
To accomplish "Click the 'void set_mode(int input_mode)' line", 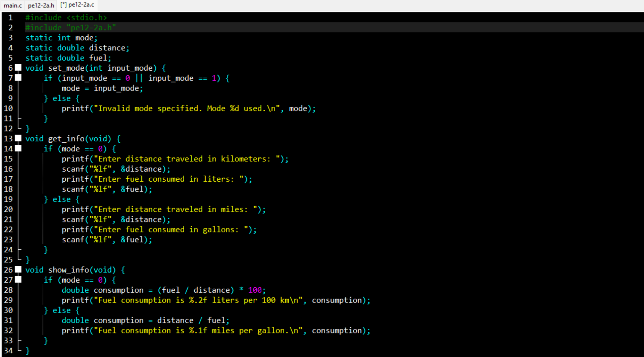I will (96, 68).
